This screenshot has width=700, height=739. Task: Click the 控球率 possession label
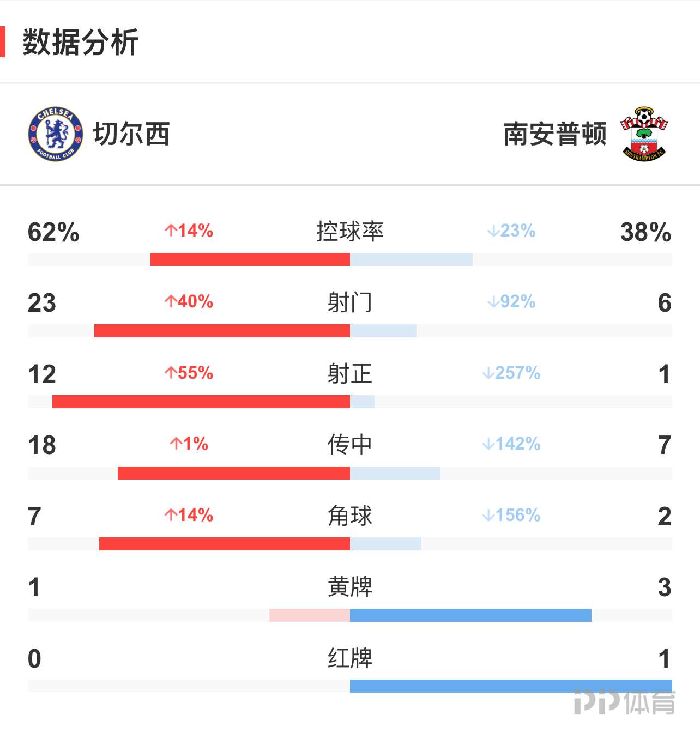(350, 231)
